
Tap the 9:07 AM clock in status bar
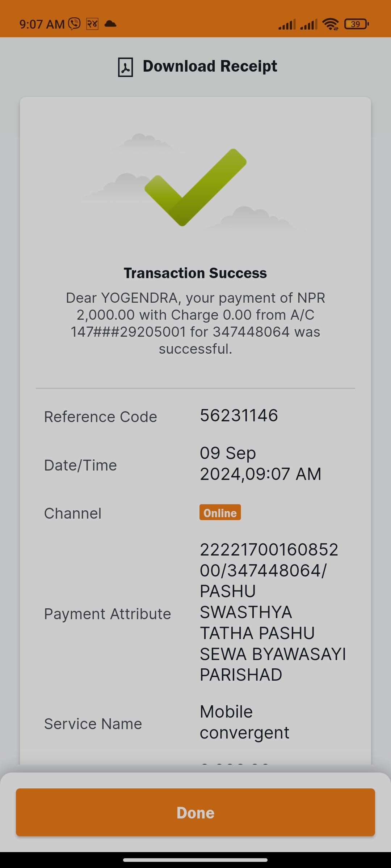pos(42,24)
